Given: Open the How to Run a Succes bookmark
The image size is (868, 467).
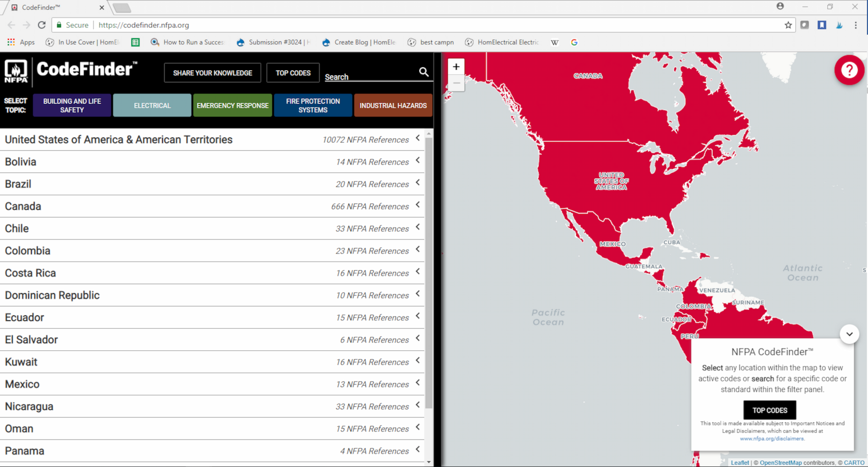Looking at the screenshot, I should 187,42.
